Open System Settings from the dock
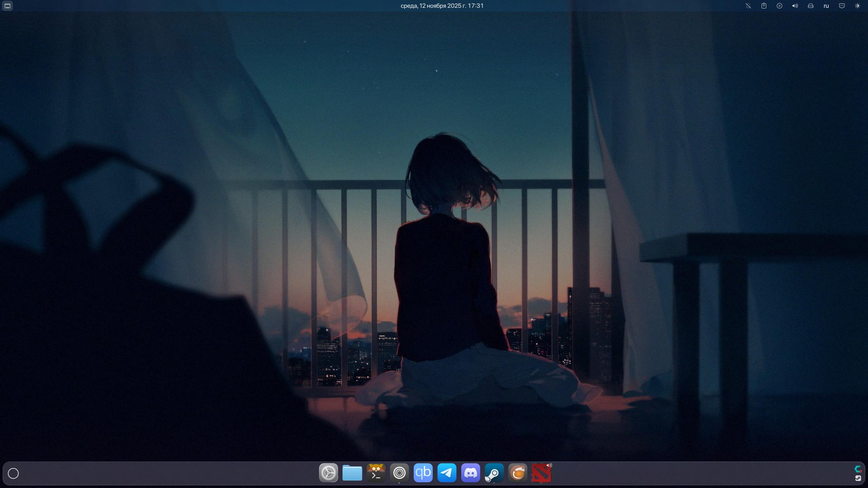 point(328,473)
